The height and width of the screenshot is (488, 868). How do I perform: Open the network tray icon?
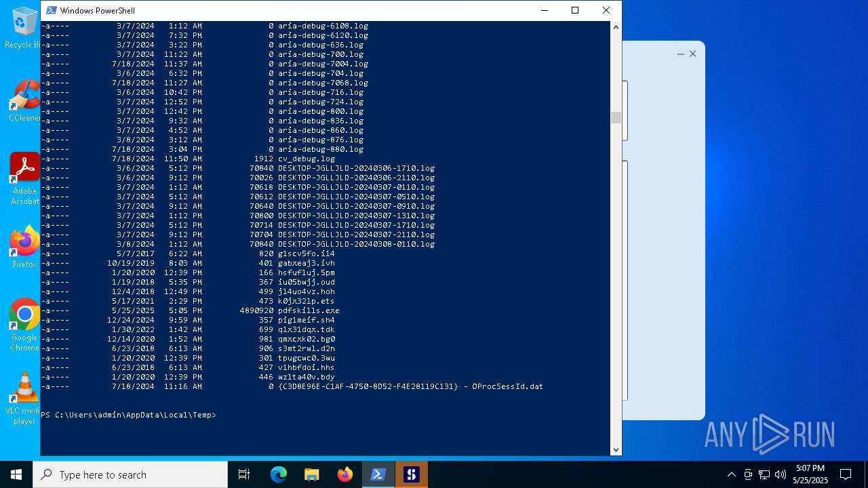764,474
